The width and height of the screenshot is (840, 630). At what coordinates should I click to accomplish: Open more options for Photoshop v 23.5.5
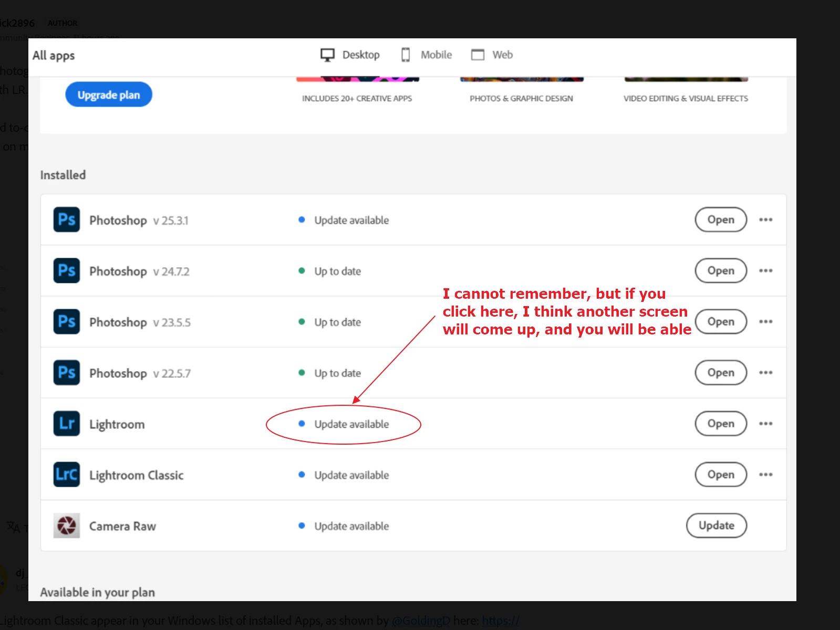coord(765,321)
